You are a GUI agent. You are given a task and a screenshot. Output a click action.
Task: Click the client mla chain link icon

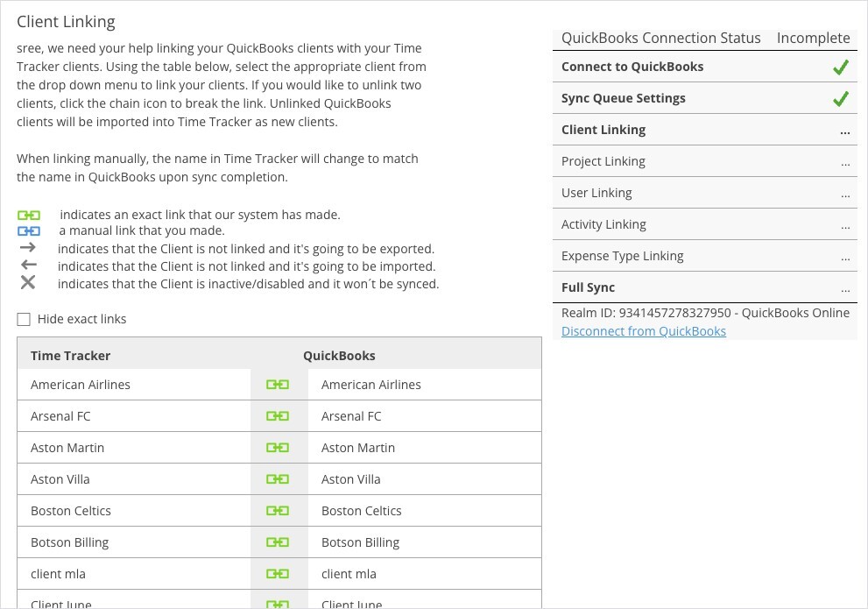[x=278, y=574]
